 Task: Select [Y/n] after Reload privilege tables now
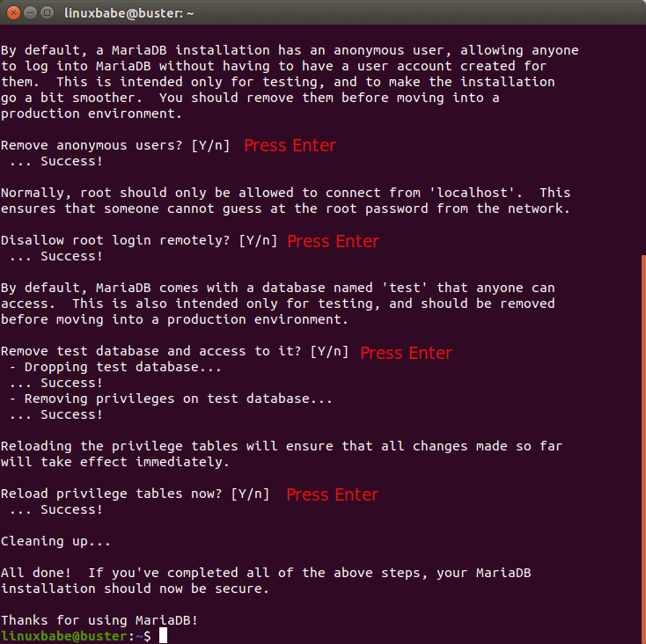250,494
